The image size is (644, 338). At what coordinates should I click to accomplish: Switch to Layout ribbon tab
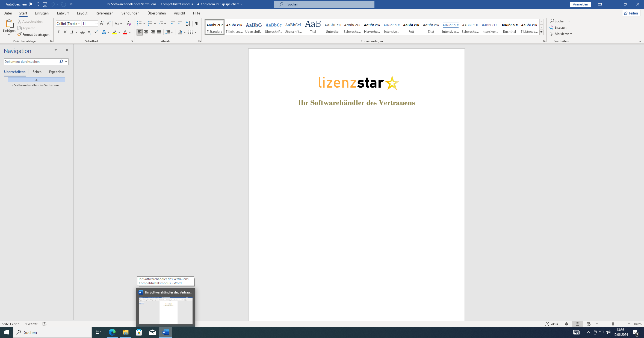click(x=82, y=13)
